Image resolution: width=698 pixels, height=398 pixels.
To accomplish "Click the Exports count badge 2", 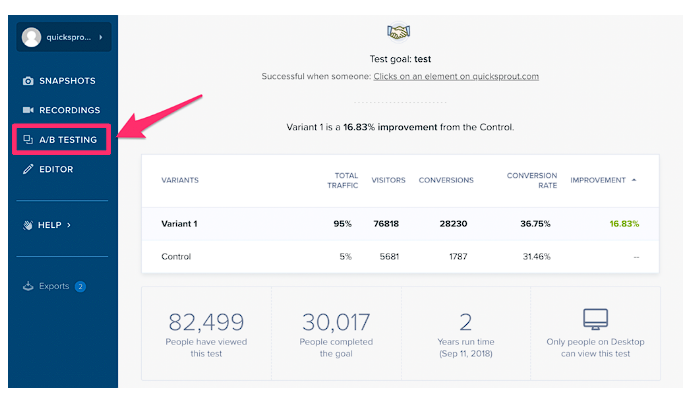I will click(80, 286).
